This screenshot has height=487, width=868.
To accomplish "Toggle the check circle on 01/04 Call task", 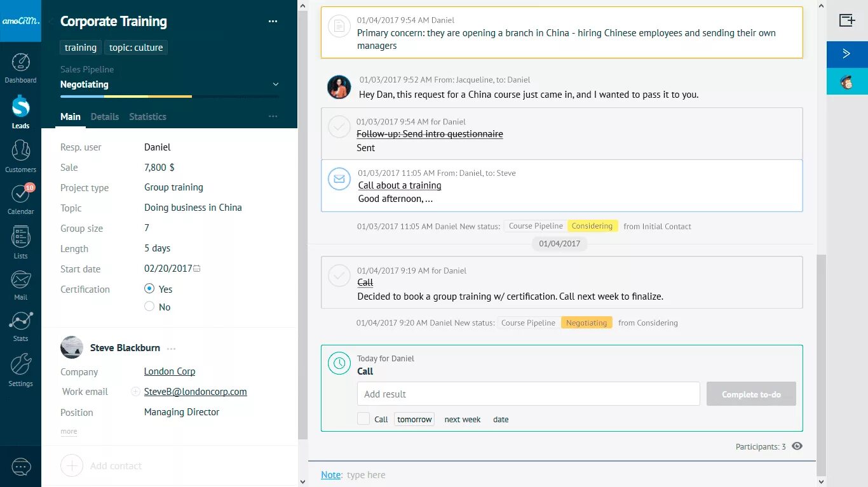I will point(339,276).
